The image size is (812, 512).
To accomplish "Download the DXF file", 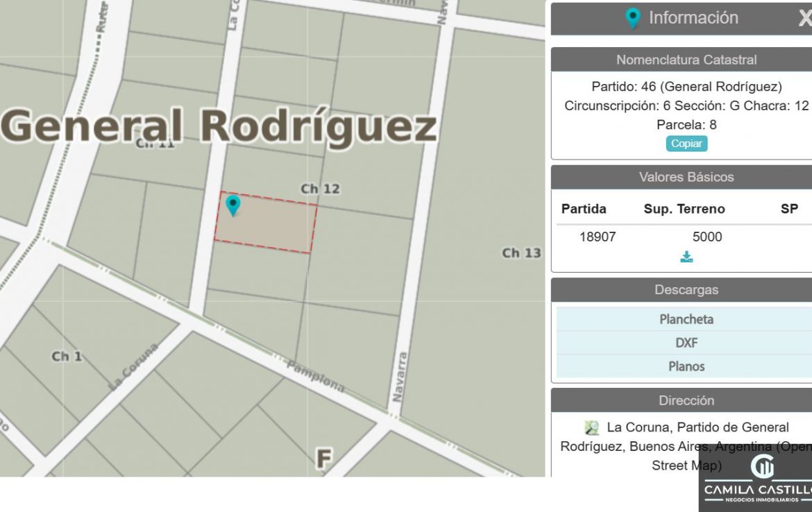I will pos(686,343).
